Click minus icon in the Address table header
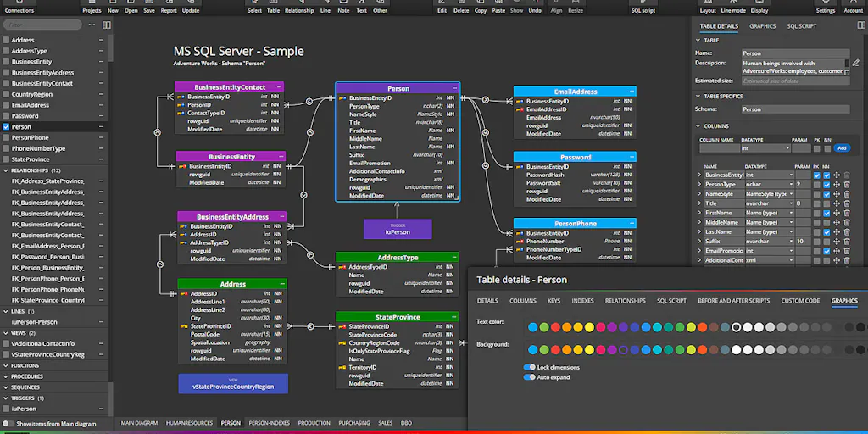Image resolution: width=868 pixels, height=434 pixels. tap(282, 284)
